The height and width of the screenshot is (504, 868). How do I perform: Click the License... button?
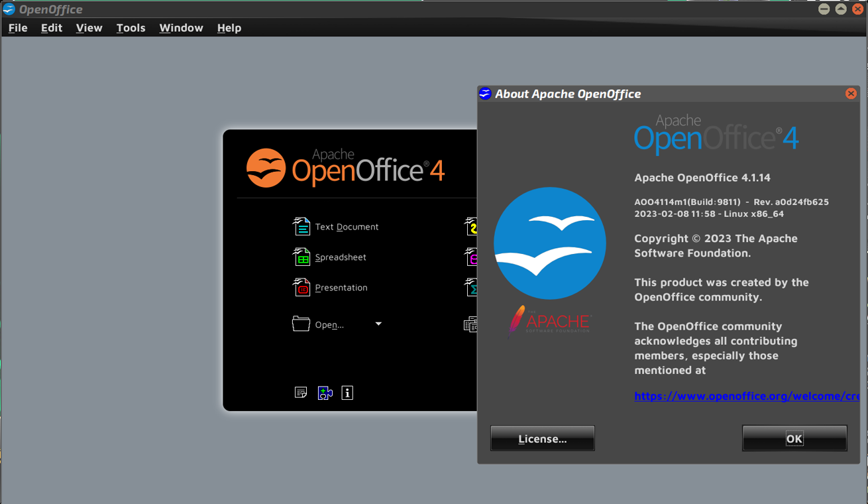[543, 438]
